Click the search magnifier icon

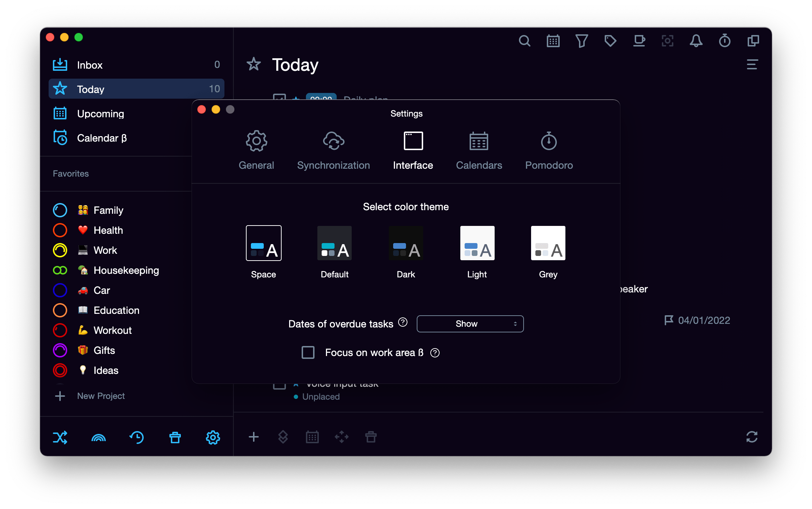click(524, 41)
